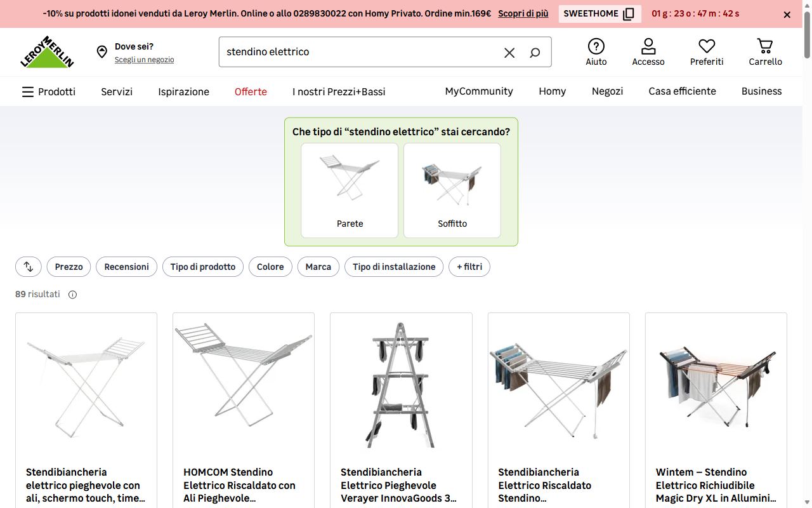Open the Business section
The height and width of the screenshot is (508, 812).
[761, 91]
